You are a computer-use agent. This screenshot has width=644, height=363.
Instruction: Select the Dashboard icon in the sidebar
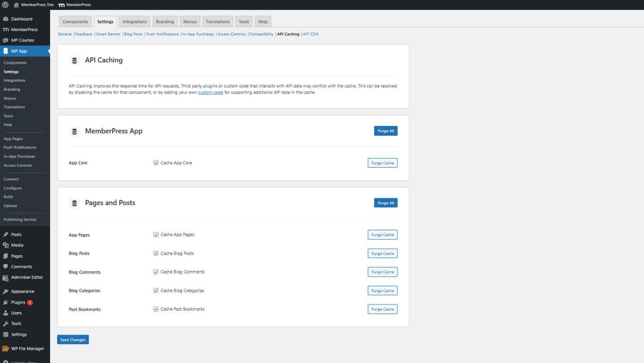6,19
